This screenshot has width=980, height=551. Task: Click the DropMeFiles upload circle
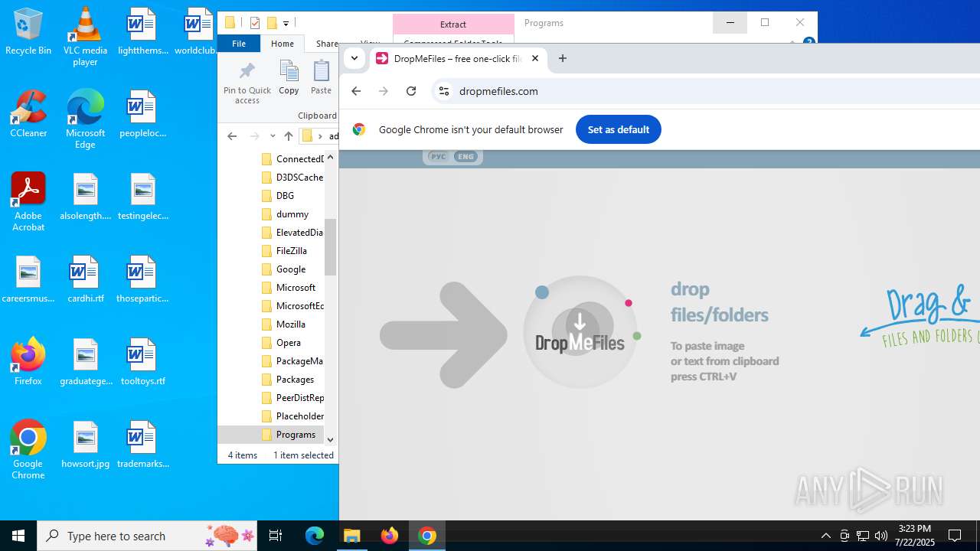pos(580,332)
